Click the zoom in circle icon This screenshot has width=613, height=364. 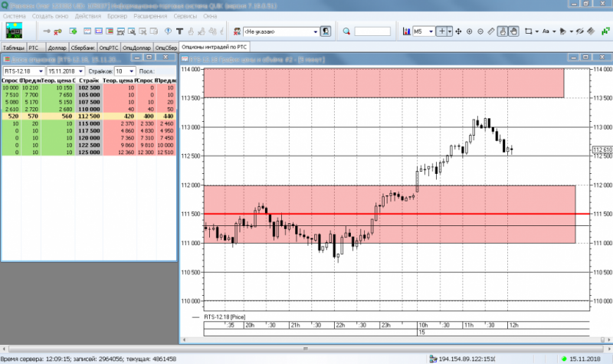point(469,31)
